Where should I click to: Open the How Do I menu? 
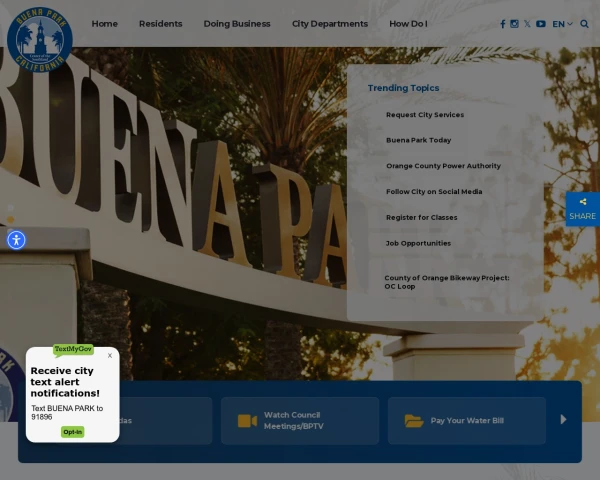[x=408, y=24]
